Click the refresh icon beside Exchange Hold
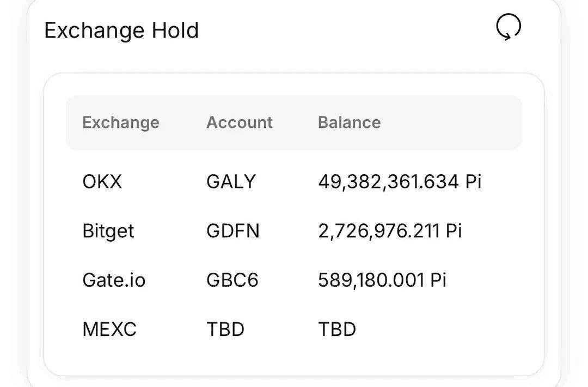 (x=509, y=27)
